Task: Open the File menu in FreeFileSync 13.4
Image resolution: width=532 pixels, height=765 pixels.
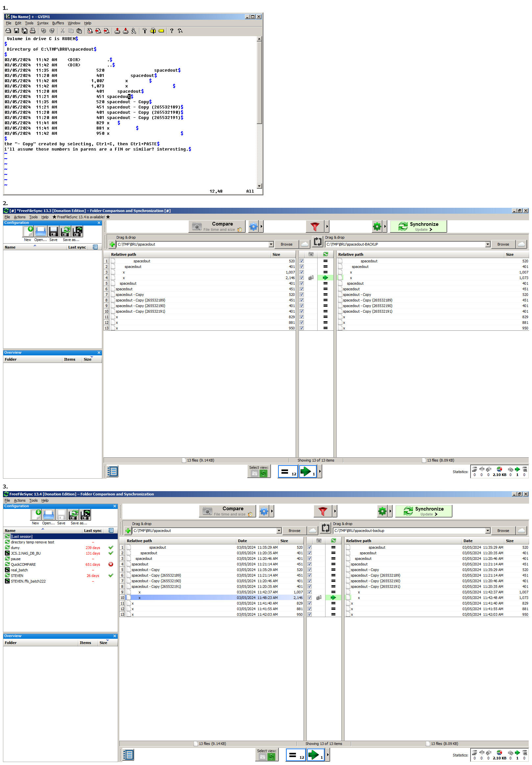Action: pos(7,500)
